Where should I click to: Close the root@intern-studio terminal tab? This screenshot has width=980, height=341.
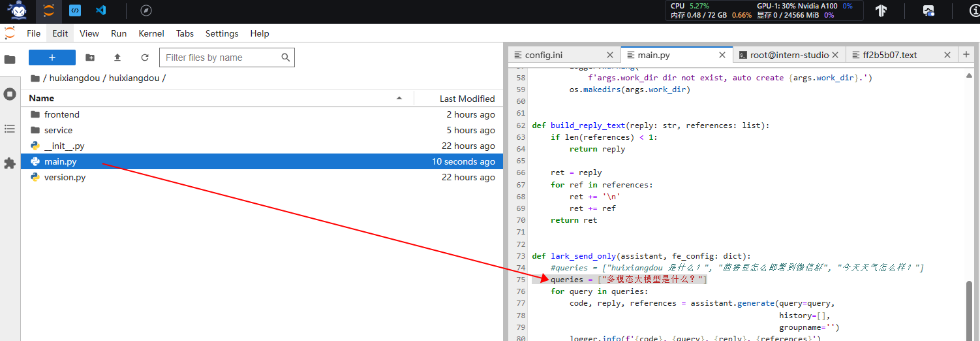835,56
